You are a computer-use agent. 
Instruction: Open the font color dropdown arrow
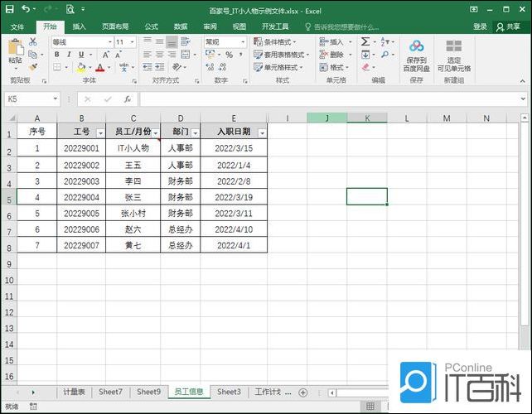(x=109, y=67)
